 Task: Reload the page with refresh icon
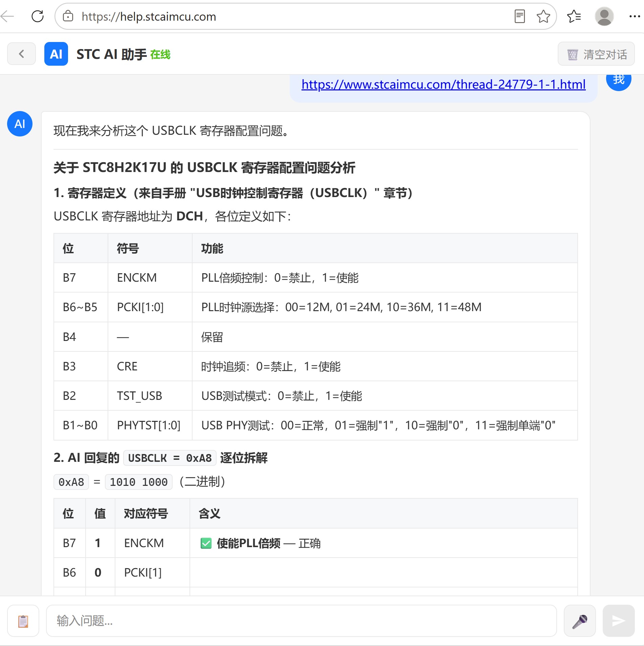point(38,16)
